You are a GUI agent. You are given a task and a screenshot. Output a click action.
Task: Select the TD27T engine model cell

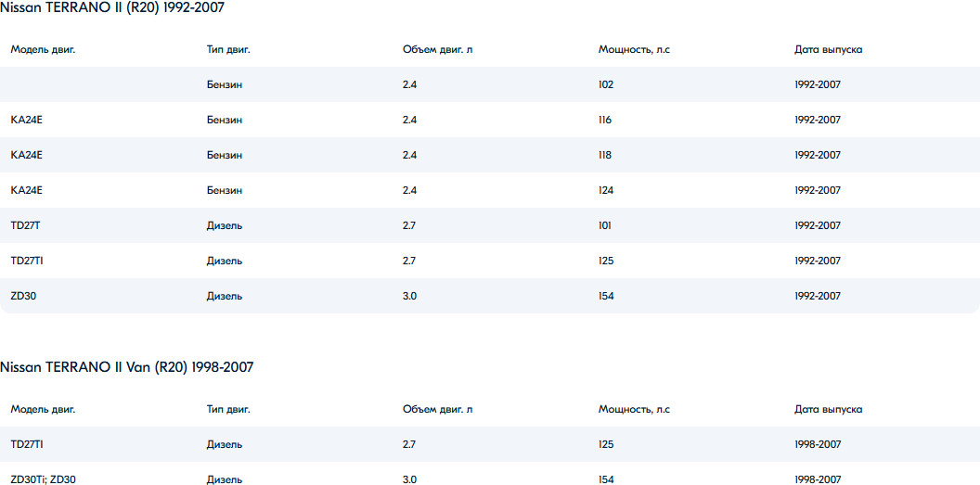pos(25,225)
